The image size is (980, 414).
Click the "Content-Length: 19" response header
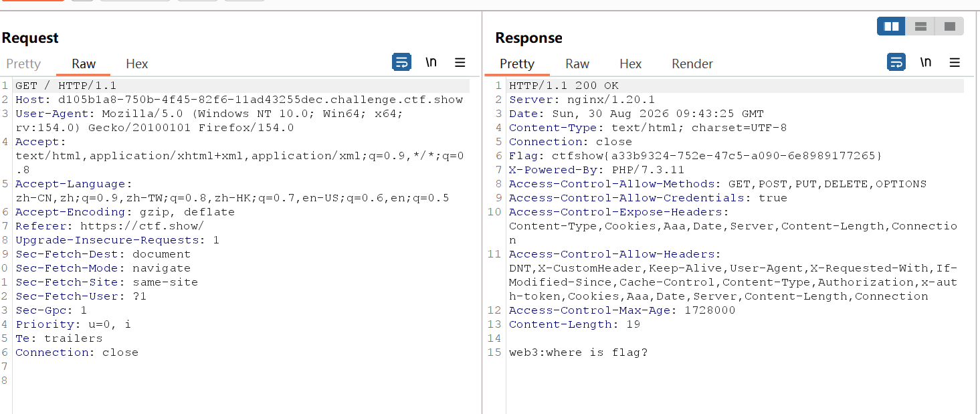click(575, 324)
